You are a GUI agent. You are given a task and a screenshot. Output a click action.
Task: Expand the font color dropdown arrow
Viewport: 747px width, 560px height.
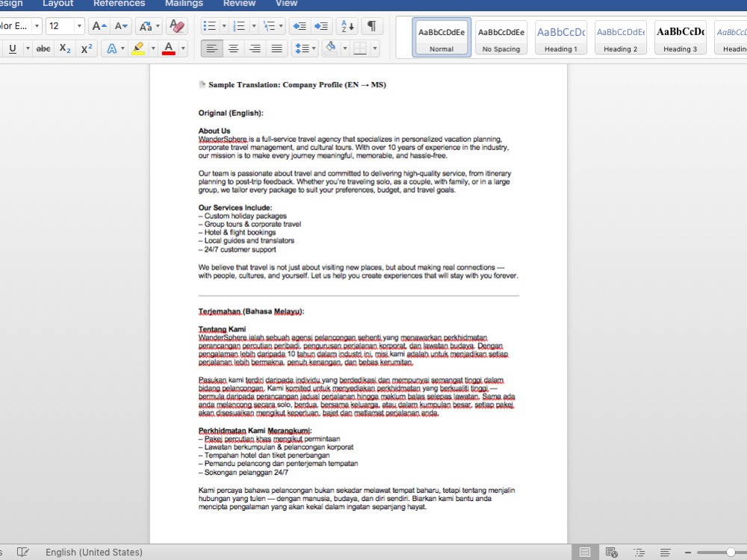(x=183, y=49)
